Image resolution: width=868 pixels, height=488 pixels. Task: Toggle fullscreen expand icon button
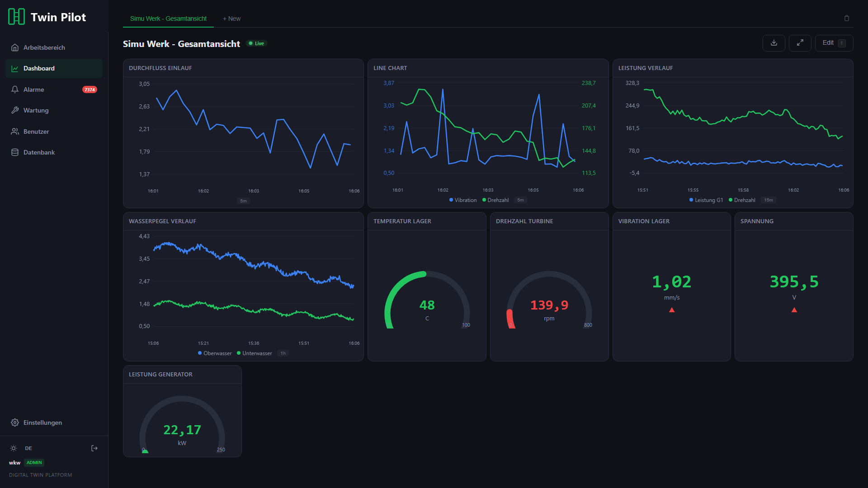click(x=800, y=43)
